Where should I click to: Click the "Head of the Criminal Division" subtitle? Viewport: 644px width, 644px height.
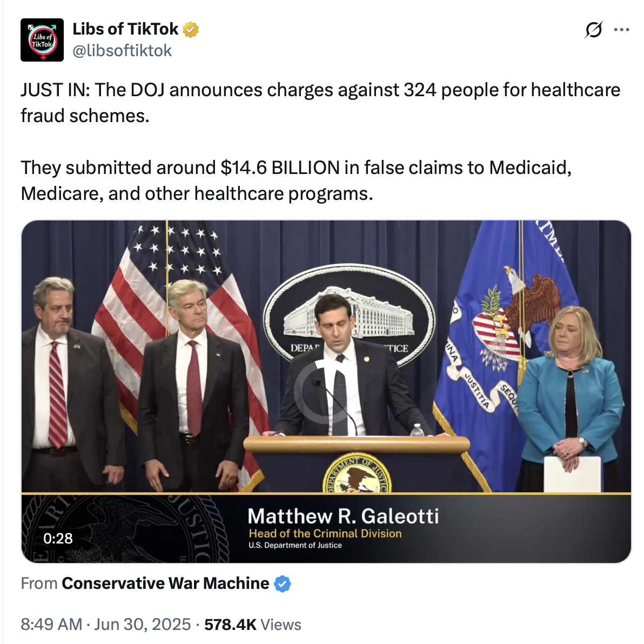point(325,534)
